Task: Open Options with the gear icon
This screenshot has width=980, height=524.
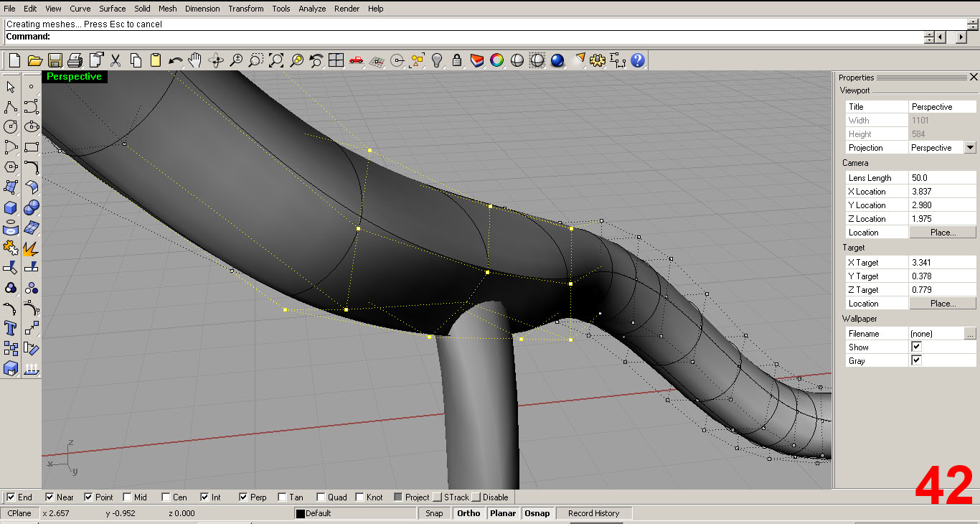Action: (598, 60)
